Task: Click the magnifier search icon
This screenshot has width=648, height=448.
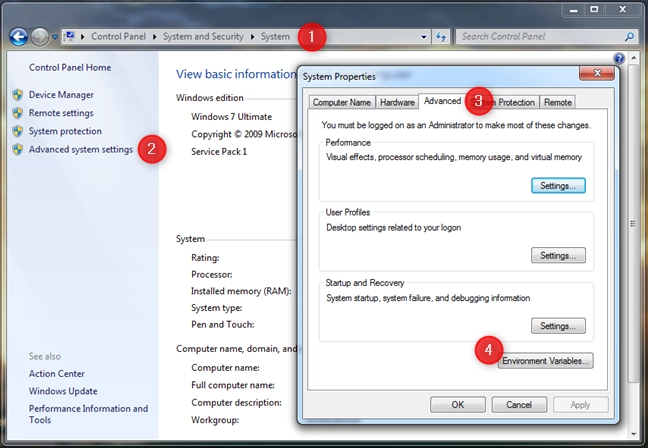Action: (x=629, y=37)
